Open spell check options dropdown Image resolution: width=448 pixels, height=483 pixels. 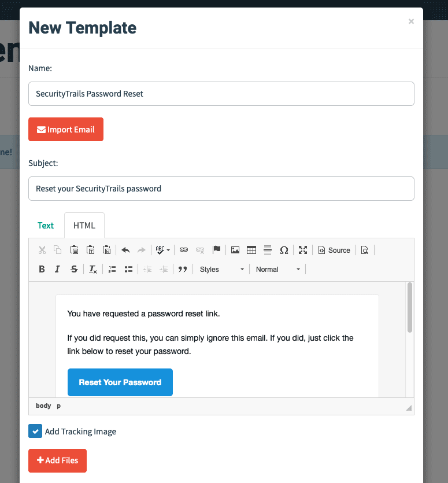tap(163, 250)
